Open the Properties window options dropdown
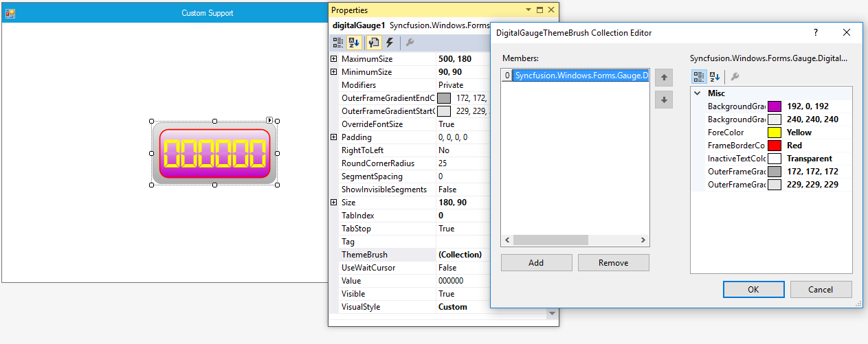The width and height of the screenshot is (868, 344). tap(528, 10)
